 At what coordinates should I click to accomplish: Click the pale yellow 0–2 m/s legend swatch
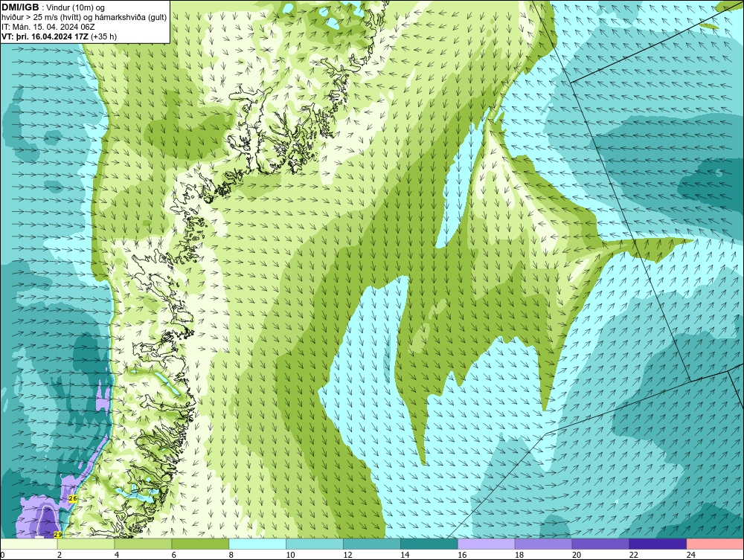pos(28,544)
